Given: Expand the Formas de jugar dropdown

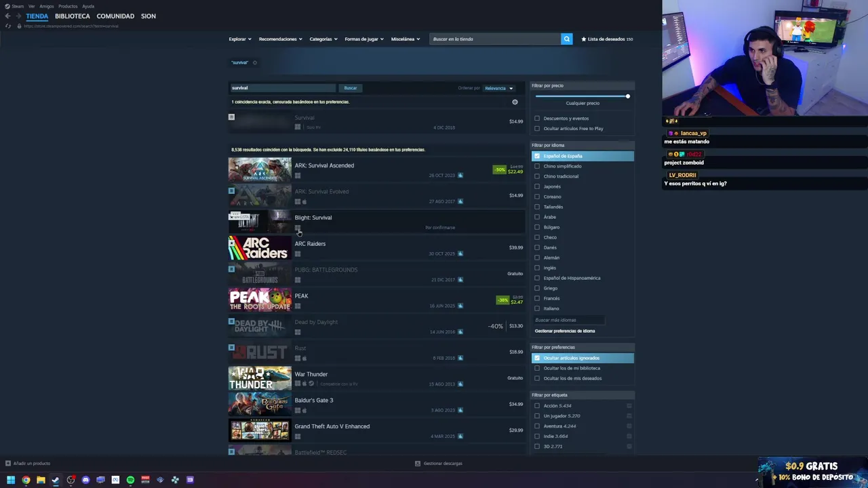Looking at the screenshot, I should point(364,39).
